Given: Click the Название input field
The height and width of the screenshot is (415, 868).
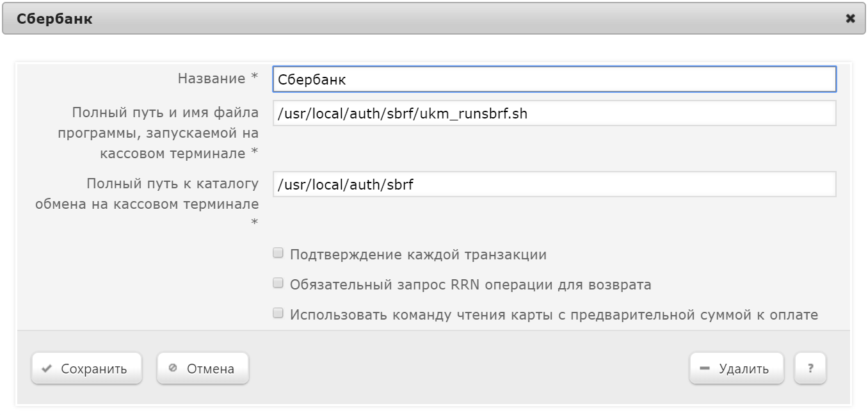Looking at the screenshot, I should tap(554, 79).
